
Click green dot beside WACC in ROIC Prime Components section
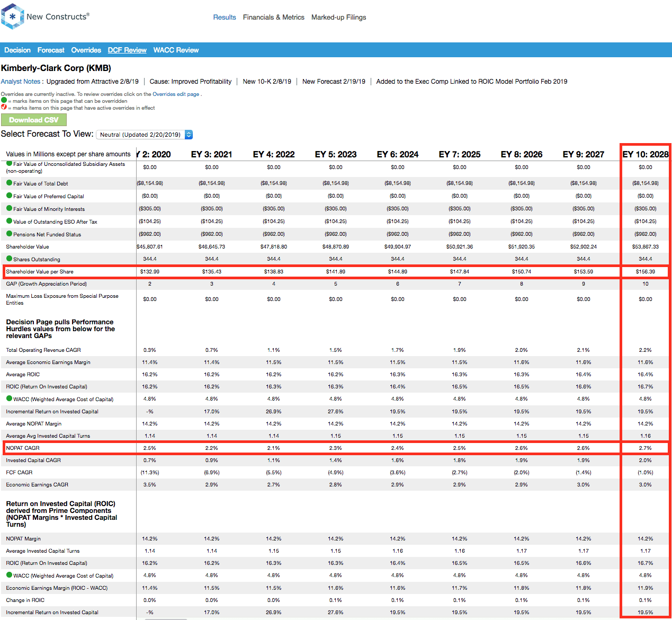(x=10, y=575)
